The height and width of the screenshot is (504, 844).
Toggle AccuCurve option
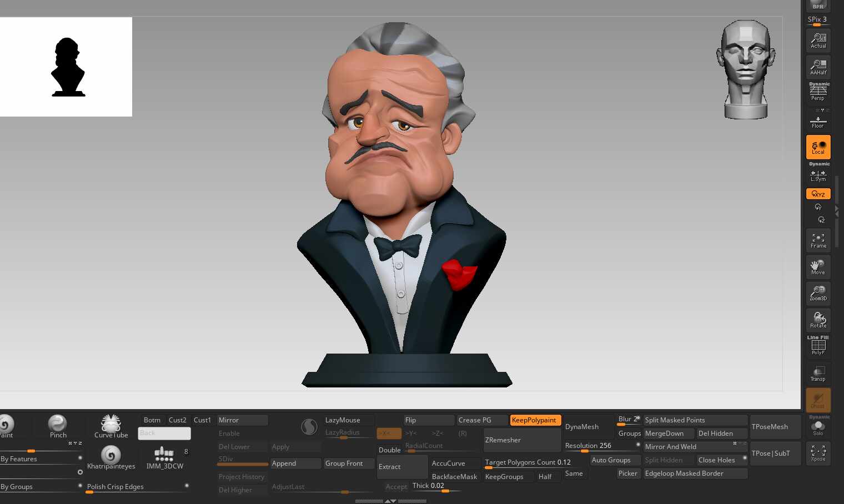tap(455, 463)
